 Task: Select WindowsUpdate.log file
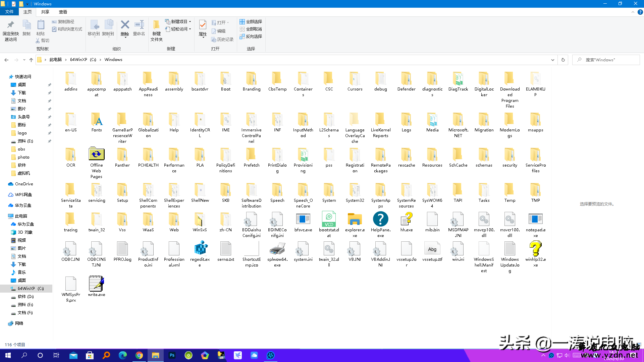pyautogui.click(x=510, y=257)
